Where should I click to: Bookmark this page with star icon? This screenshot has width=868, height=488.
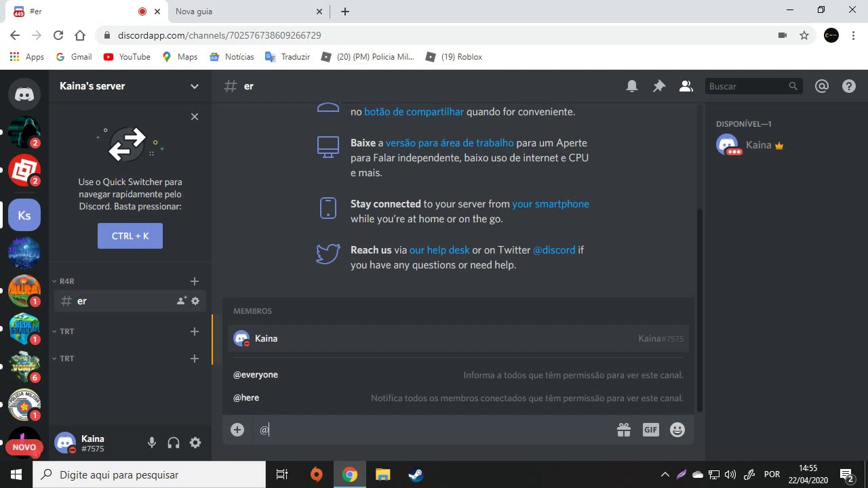pyautogui.click(x=804, y=35)
